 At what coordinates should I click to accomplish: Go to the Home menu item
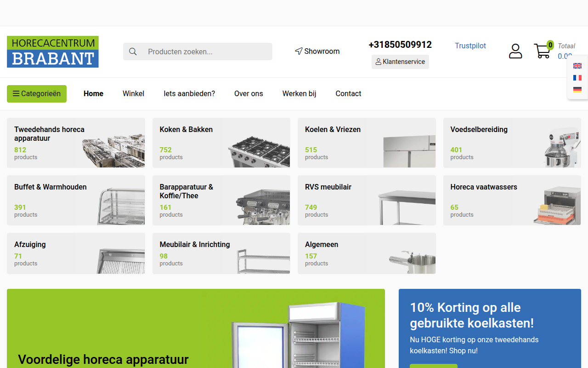tap(93, 94)
